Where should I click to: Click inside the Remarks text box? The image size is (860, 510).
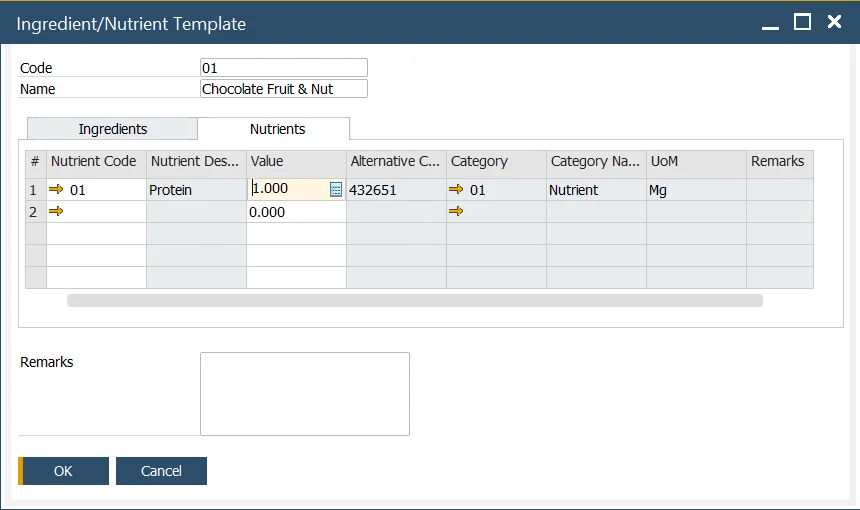click(x=305, y=394)
